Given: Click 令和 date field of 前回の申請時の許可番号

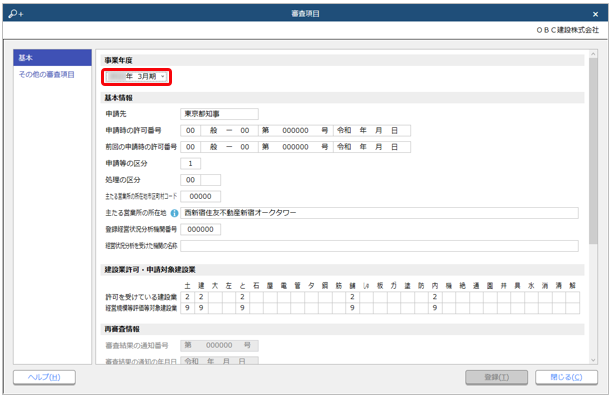Looking at the screenshot, I should pos(372,147).
